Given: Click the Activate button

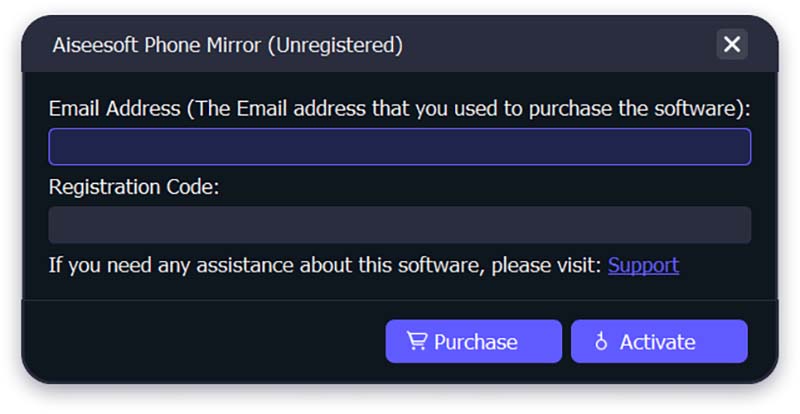Looking at the screenshot, I should (659, 342).
